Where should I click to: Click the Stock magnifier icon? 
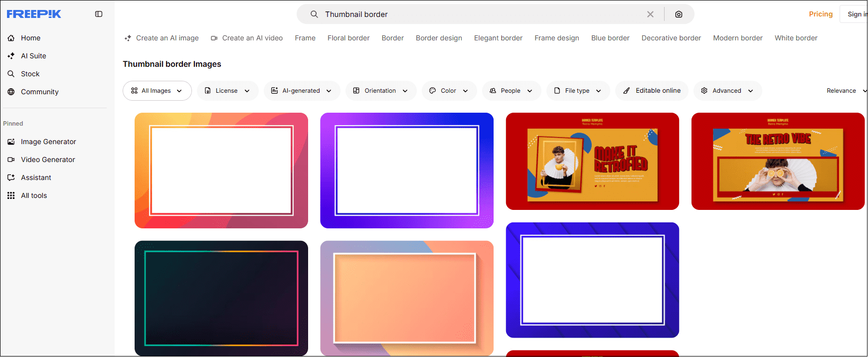[x=11, y=74]
